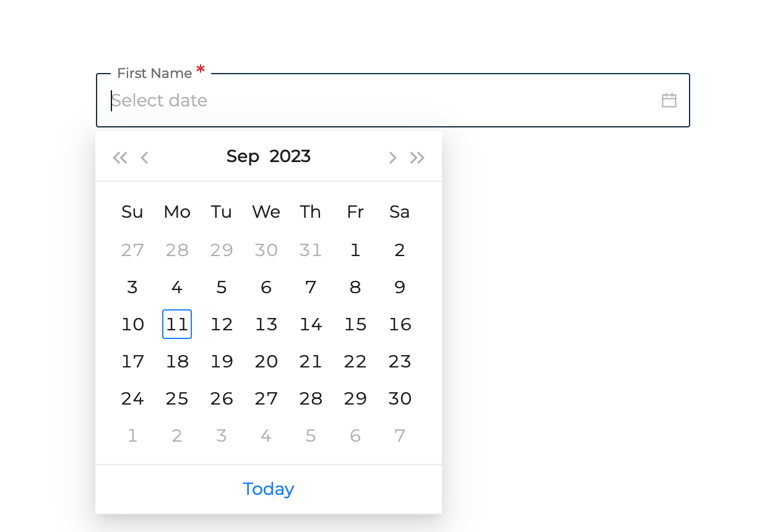
Task: Open month picker by clicking Sep
Action: point(243,157)
